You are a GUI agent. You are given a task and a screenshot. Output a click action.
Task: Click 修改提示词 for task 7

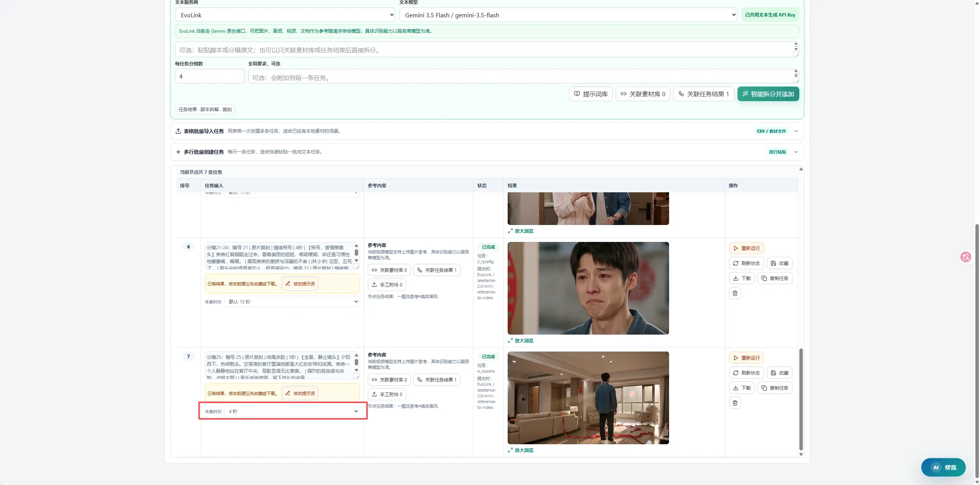point(300,393)
